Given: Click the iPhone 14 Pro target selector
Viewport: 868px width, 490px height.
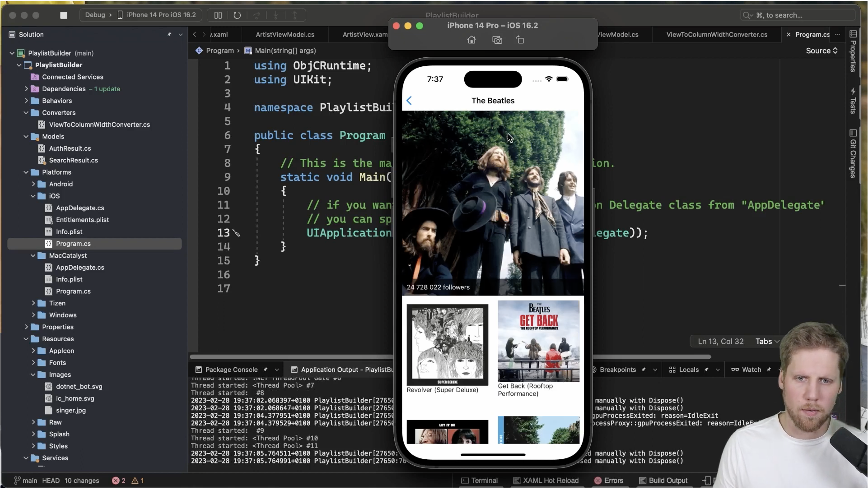Looking at the screenshot, I should coord(161,15).
